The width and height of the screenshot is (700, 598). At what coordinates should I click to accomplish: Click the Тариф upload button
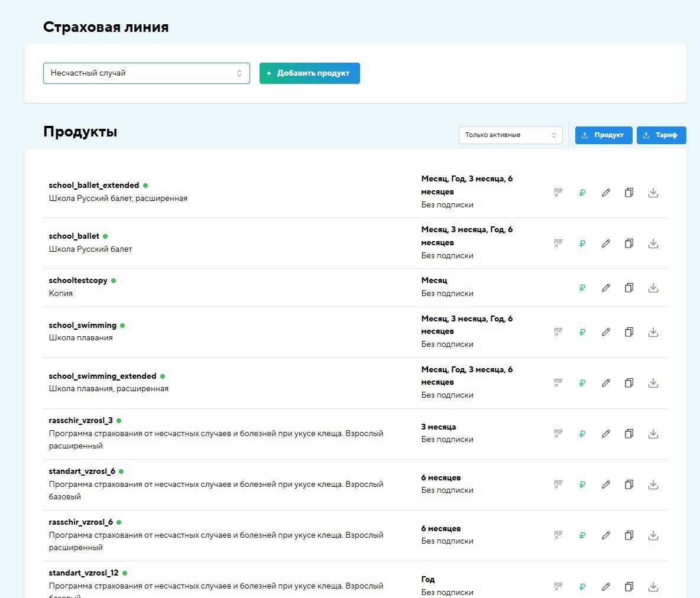(661, 135)
